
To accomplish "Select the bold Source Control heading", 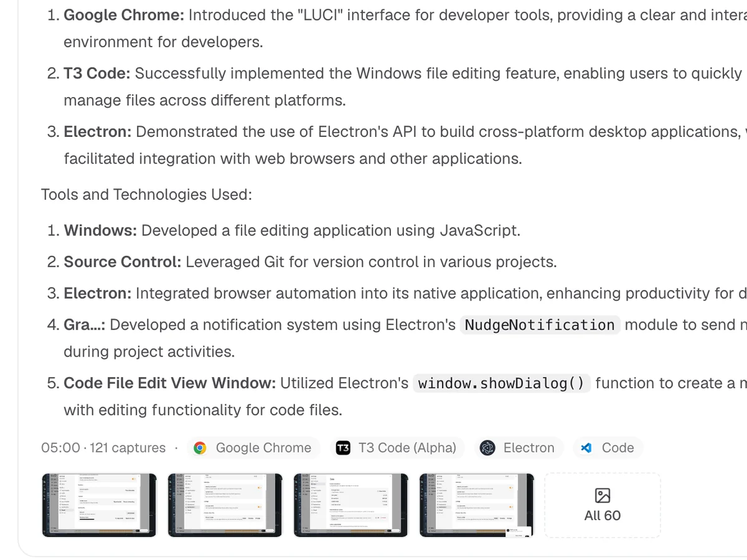I will [123, 262].
